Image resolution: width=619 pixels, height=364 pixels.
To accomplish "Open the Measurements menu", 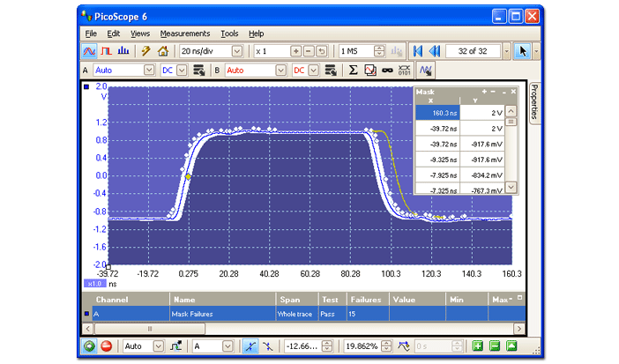I will click(x=185, y=33).
